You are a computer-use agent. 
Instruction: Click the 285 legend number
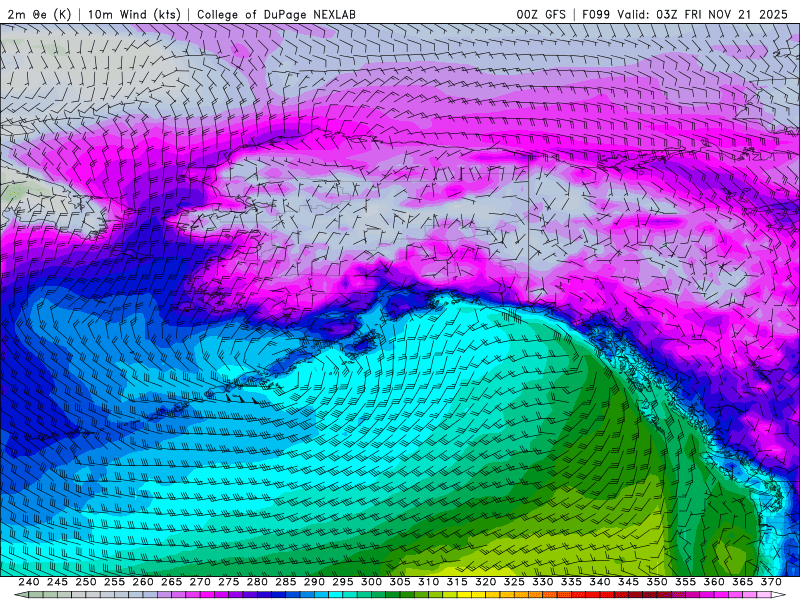[x=286, y=582]
